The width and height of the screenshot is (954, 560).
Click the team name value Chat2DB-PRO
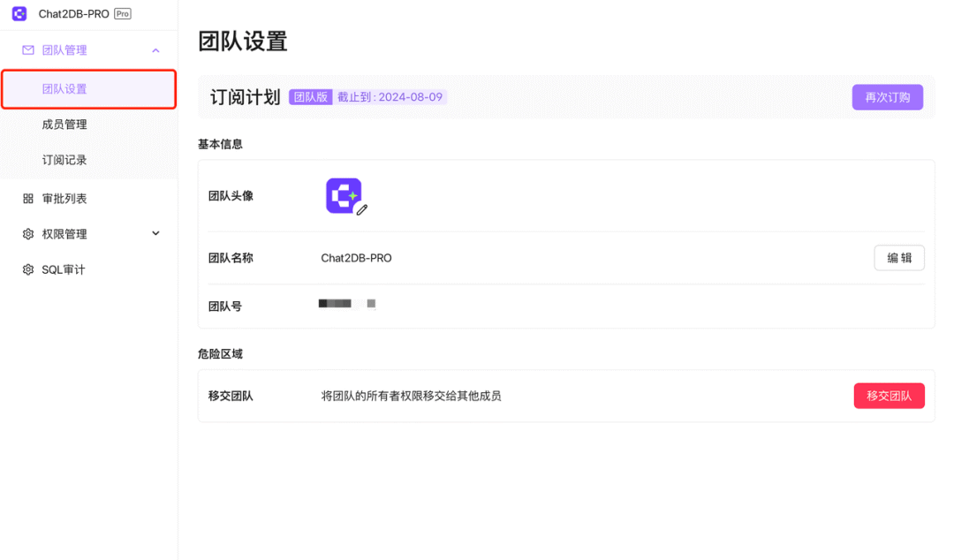357,258
